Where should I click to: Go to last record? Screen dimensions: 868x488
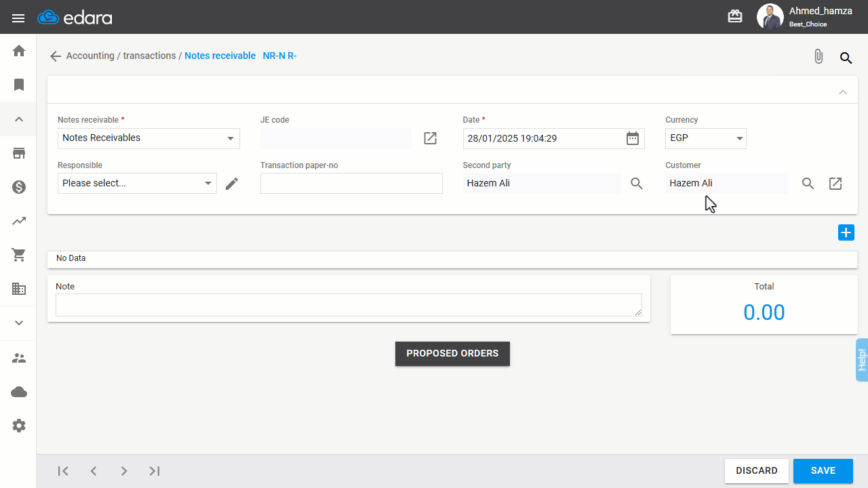pos(155,471)
